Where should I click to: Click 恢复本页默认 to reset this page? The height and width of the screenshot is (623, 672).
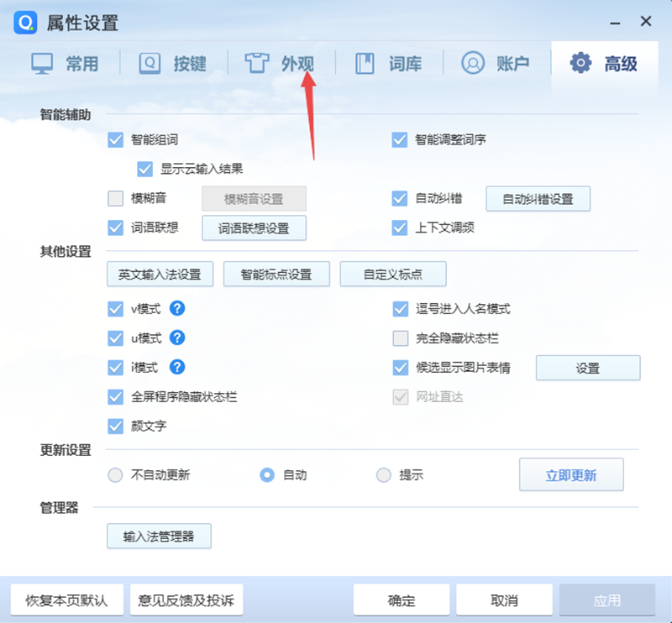click(x=65, y=599)
